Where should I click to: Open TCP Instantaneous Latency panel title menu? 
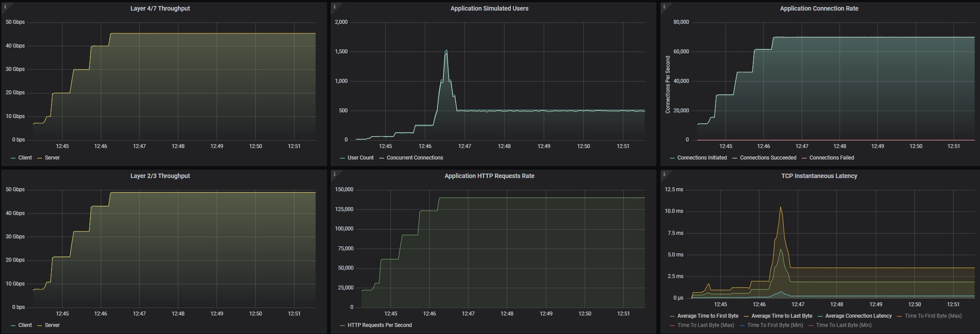(819, 176)
